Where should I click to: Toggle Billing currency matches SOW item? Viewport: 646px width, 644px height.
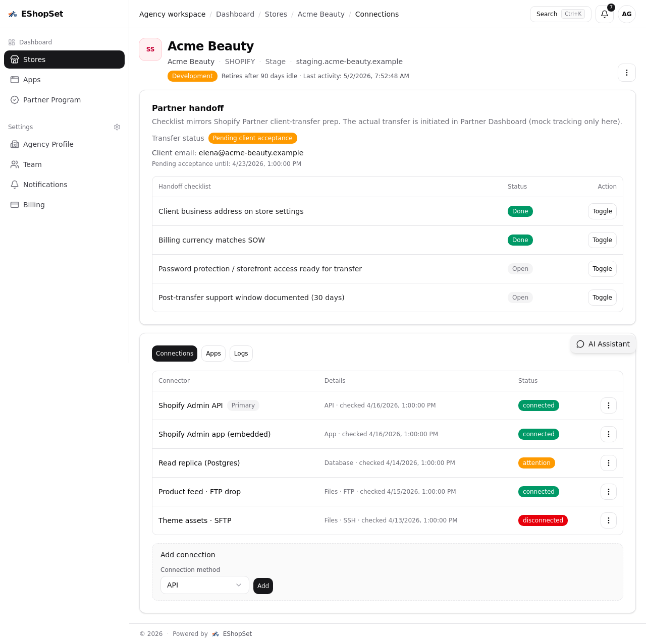[602, 240]
